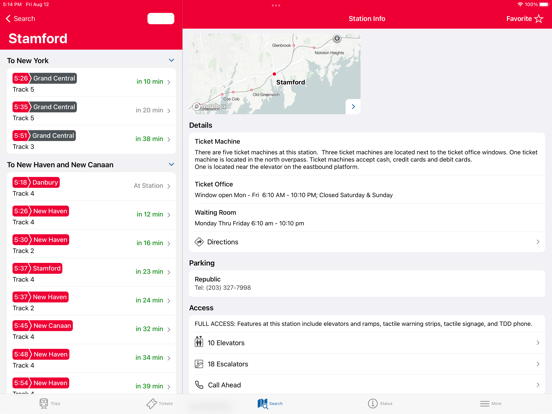Select the Ticket Office hours text
The height and width of the screenshot is (414, 552).
(294, 195)
